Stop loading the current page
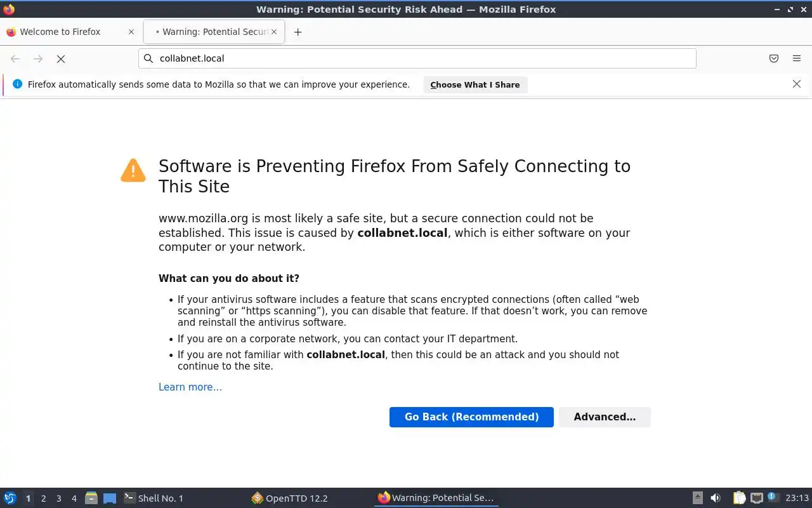 point(61,58)
